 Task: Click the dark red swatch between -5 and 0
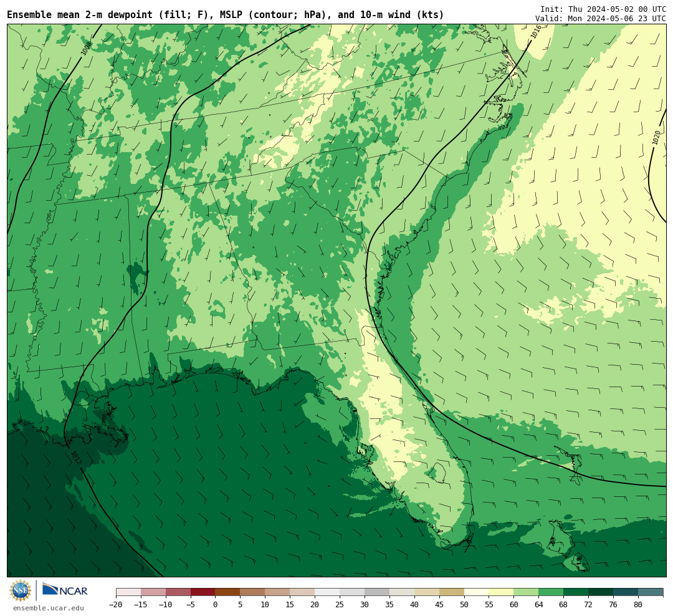click(203, 592)
